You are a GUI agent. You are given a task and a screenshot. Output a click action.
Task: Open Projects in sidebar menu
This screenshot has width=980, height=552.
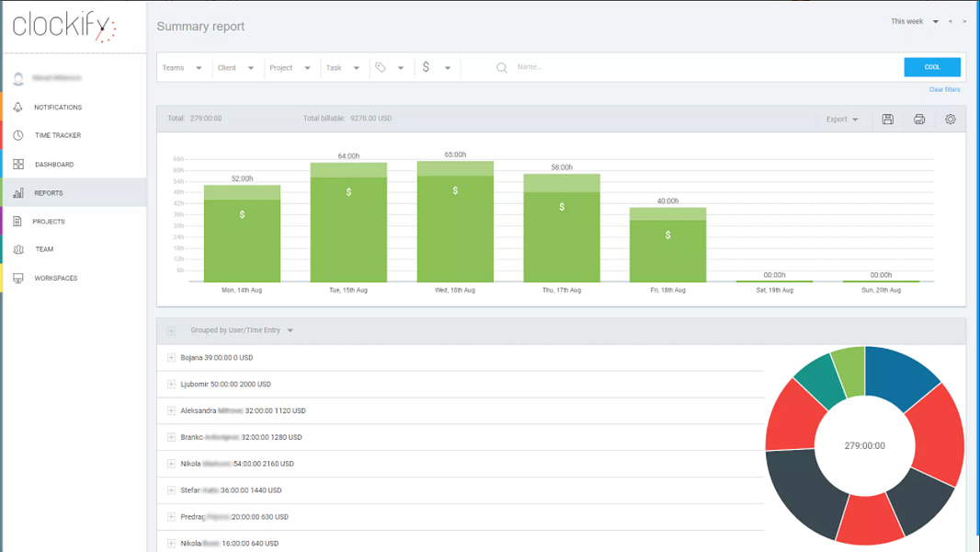pyautogui.click(x=49, y=222)
